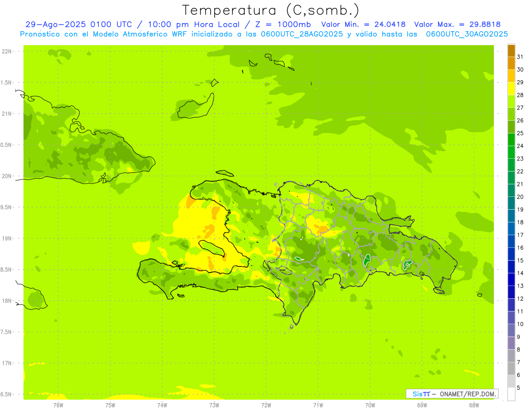This screenshot has width=532, height=411.
Task: Click the '72W' longitude axis label
Action: [x=266, y=405]
